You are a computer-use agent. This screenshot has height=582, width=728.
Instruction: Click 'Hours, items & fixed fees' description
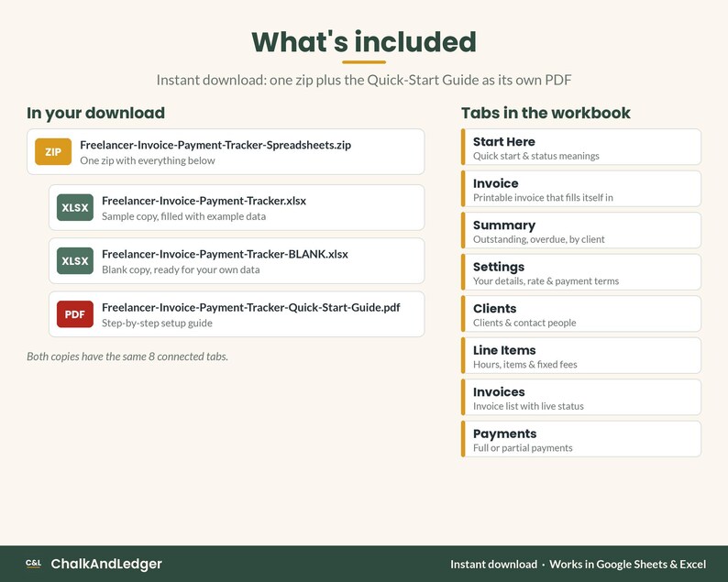coord(525,365)
